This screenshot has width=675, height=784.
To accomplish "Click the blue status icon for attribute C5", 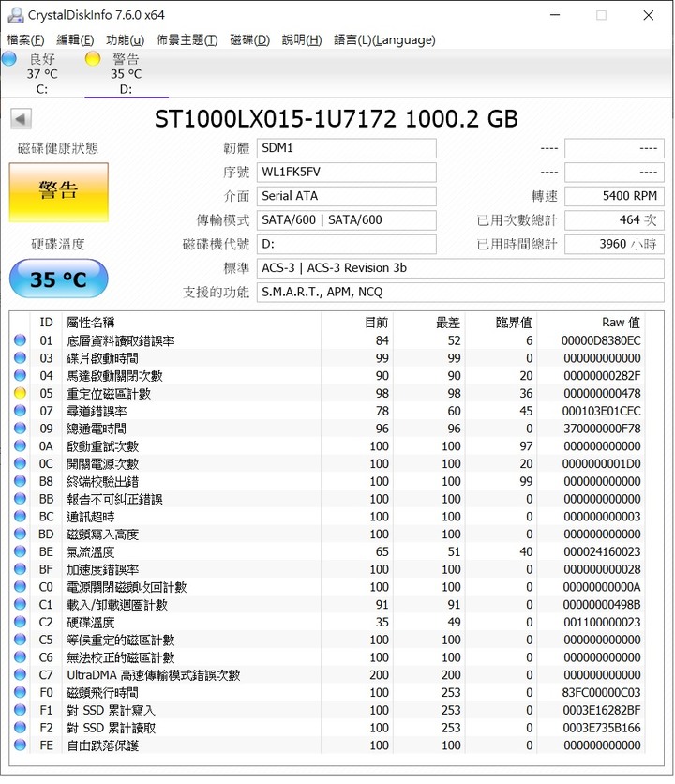I will click(x=20, y=640).
